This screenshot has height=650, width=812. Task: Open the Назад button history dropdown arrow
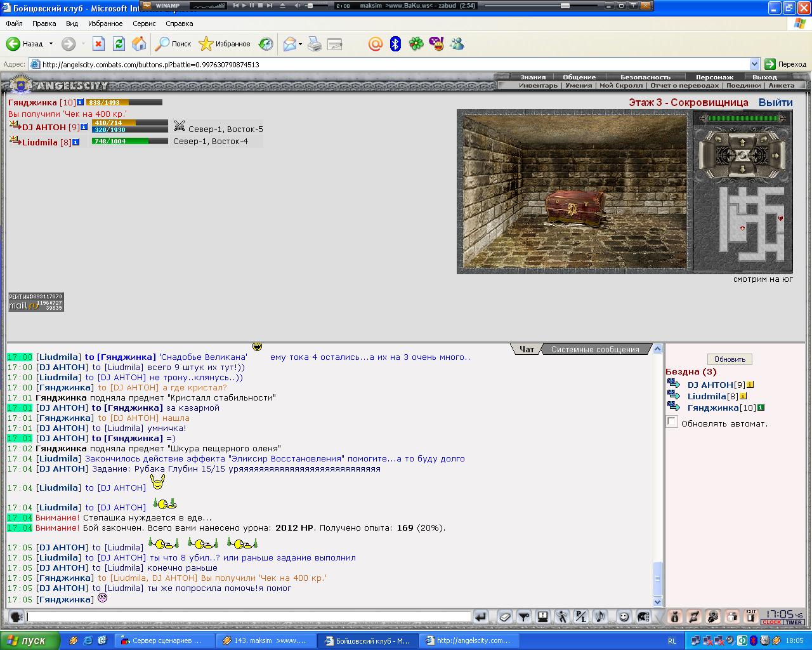(x=51, y=44)
